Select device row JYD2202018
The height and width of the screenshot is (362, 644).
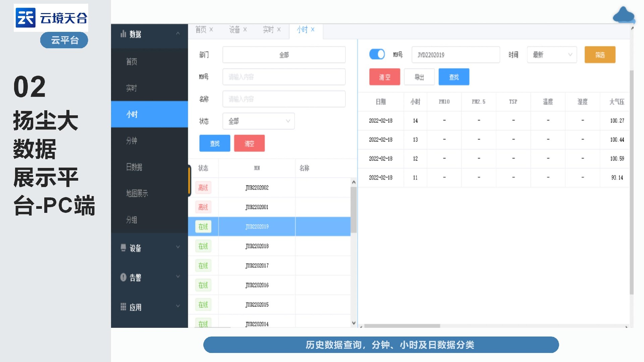click(x=257, y=246)
